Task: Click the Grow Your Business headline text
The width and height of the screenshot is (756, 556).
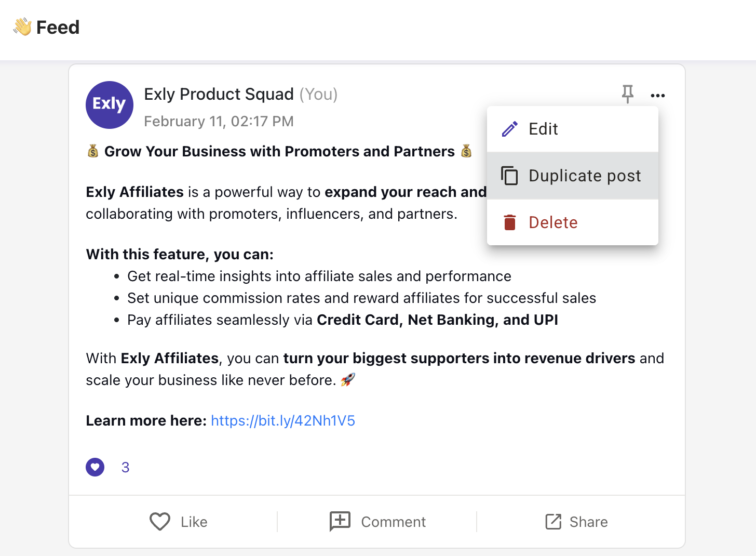Action: point(279,151)
